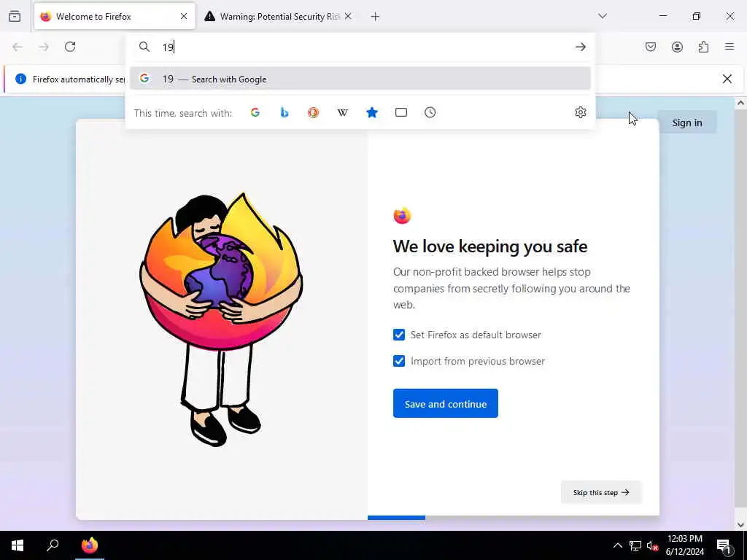747x560 pixels.
Task: Switch to Potential Security Risk tab
Action: coord(279,16)
